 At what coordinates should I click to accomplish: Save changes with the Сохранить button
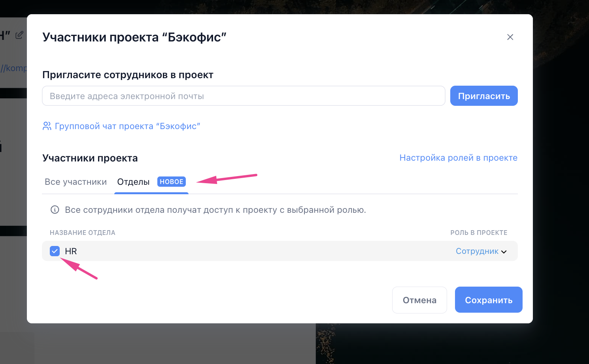(489, 300)
